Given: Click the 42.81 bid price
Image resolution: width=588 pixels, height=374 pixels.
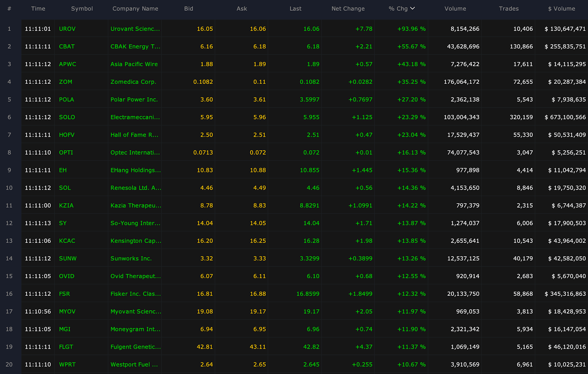Looking at the screenshot, I should point(205,346).
